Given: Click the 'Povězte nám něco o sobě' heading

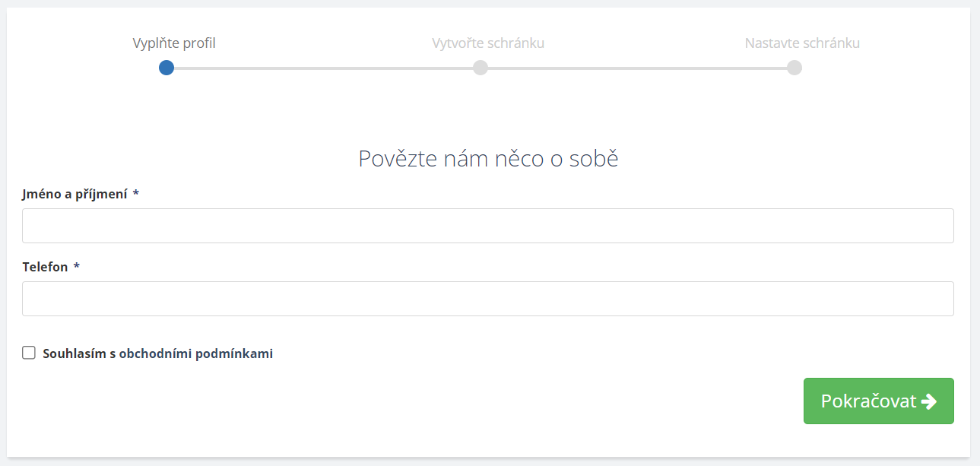Looking at the screenshot, I should coord(488,159).
